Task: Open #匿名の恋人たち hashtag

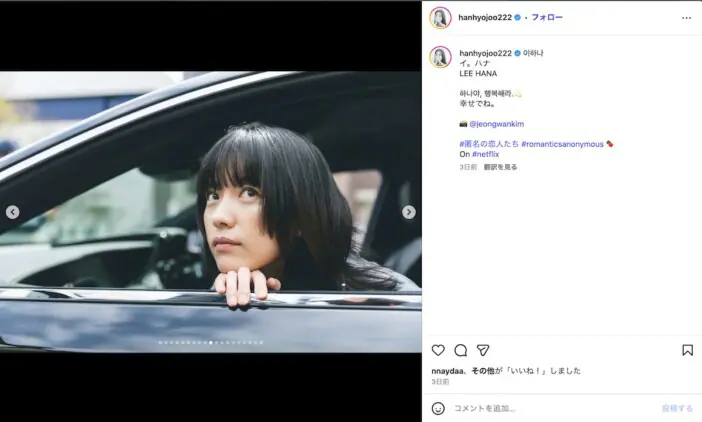Action: [x=489, y=144]
